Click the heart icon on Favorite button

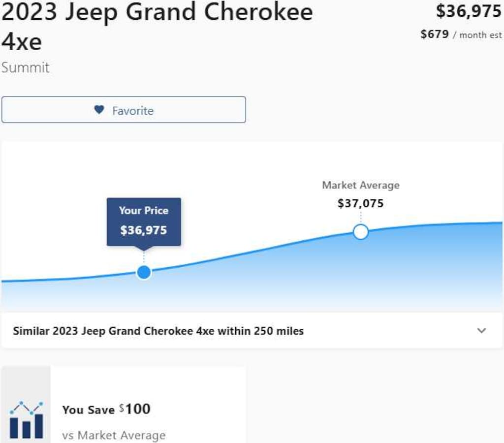pos(99,110)
